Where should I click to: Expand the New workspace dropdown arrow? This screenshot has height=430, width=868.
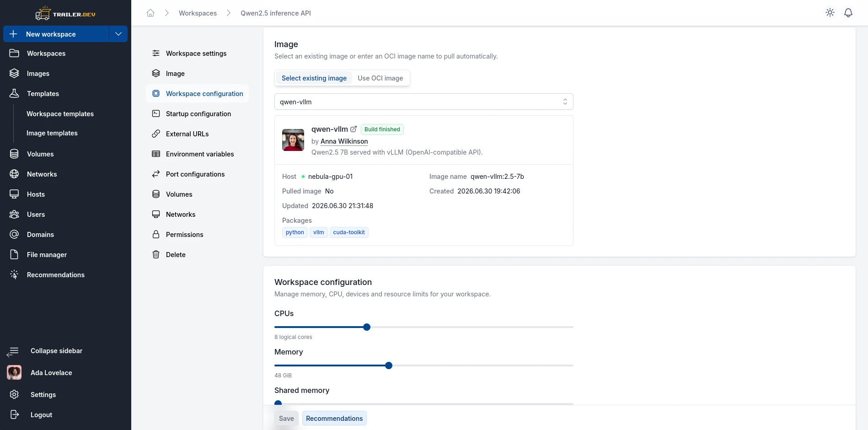(x=118, y=34)
